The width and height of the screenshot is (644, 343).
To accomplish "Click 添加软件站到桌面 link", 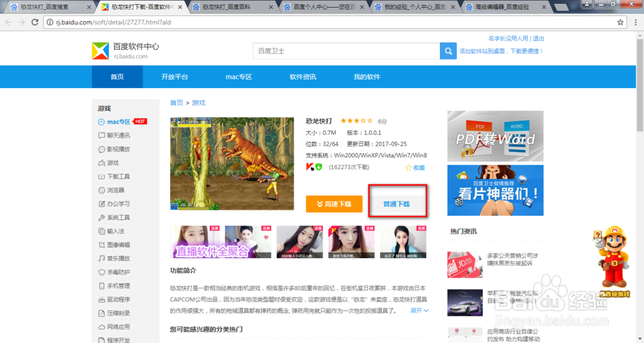I will point(501,51).
